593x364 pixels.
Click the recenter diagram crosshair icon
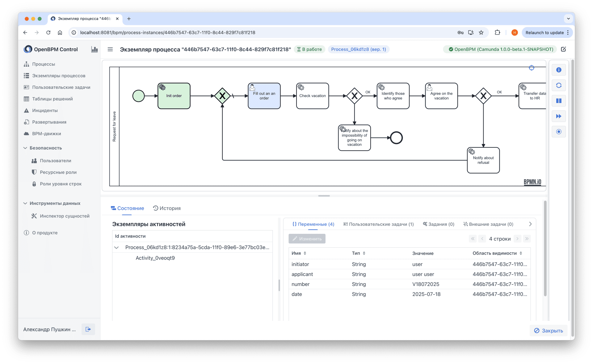pos(532,68)
